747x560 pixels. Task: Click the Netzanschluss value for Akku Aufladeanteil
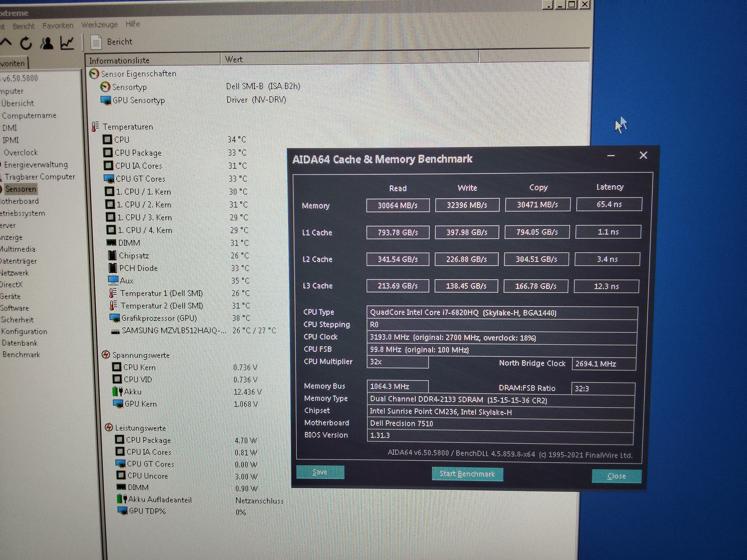coord(259,501)
